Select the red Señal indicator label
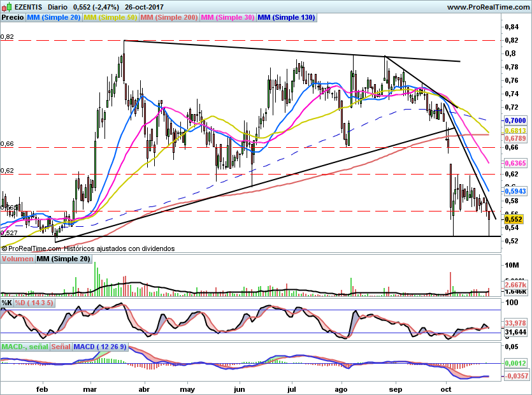The image size is (532, 395). tap(61, 347)
